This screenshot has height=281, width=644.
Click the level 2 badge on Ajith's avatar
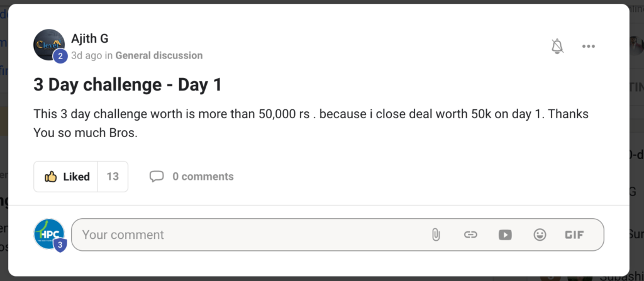pos(60,57)
